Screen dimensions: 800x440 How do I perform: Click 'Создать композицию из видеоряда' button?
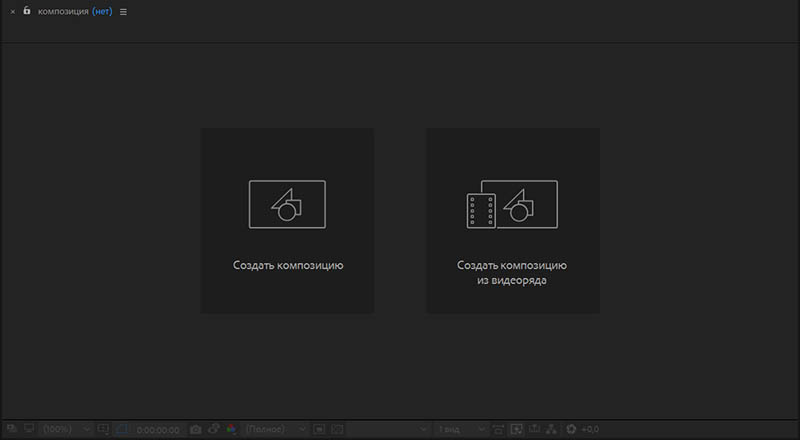pos(512,220)
